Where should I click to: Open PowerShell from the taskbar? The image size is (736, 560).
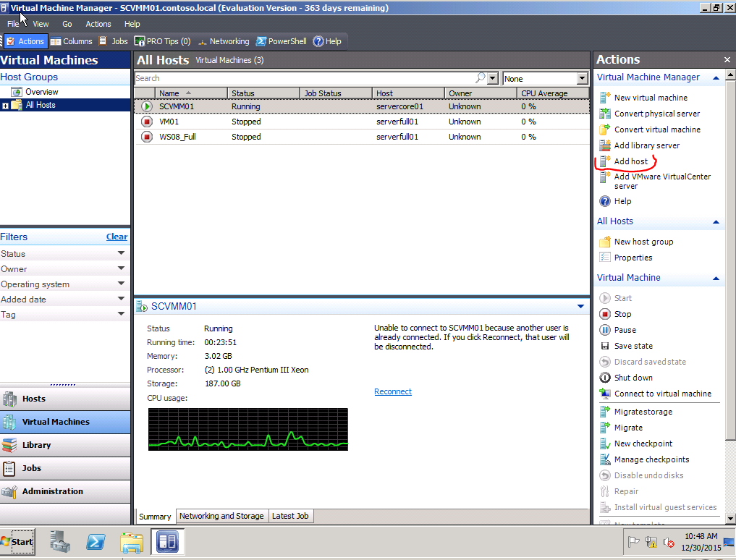[96, 542]
